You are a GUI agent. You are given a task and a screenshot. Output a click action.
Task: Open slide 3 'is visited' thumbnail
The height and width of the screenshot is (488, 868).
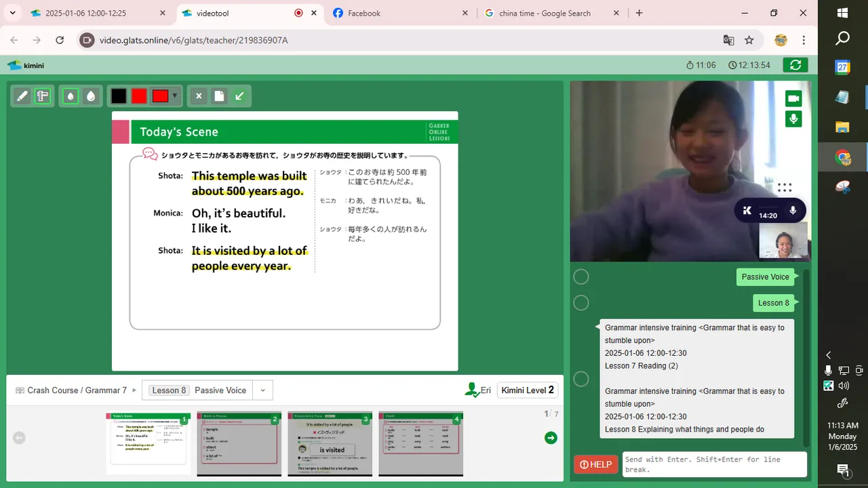(x=330, y=444)
